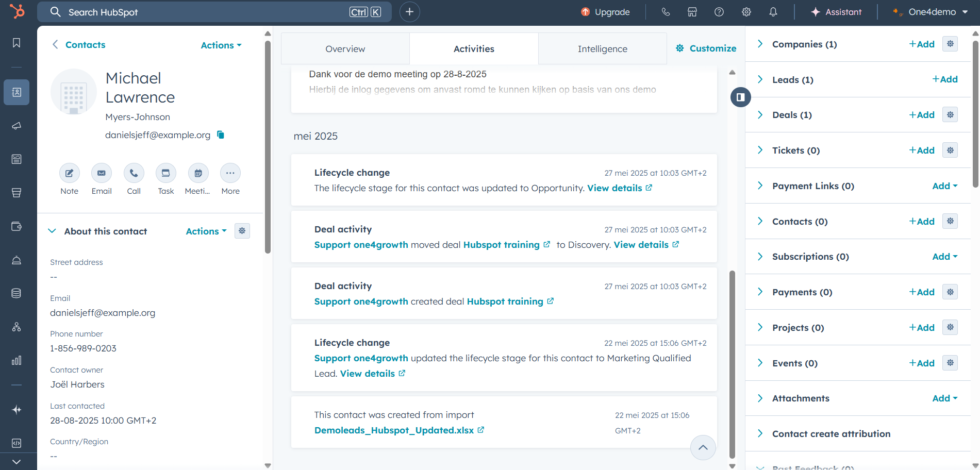Collapse the About this contact section
The height and width of the screenshot is (470, 980).
point(52,231)
